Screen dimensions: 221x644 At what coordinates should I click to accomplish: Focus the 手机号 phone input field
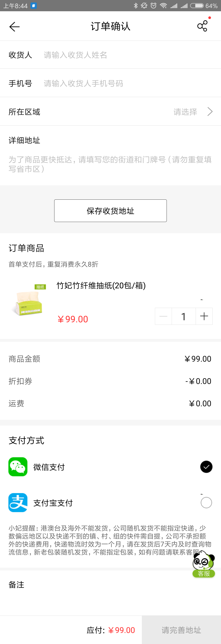[x=127, y=83]
